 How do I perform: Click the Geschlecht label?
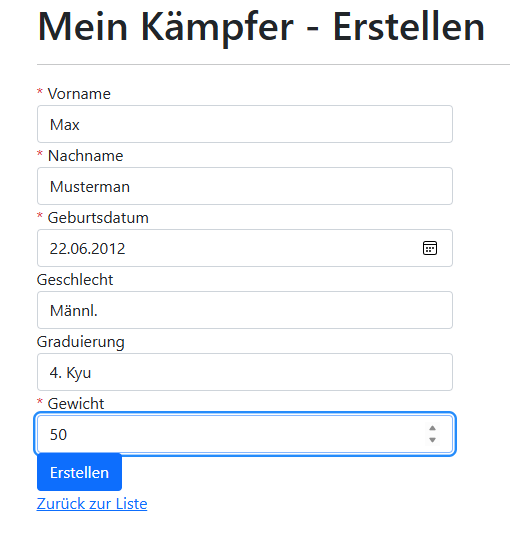pos(75,280)
